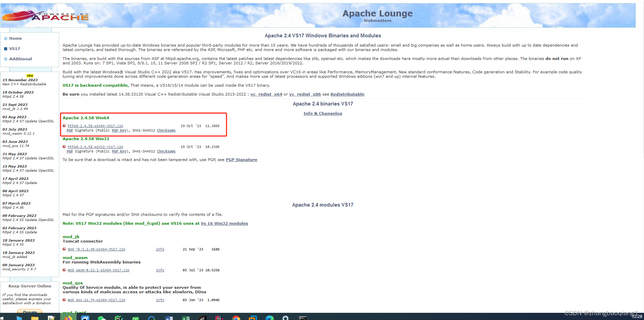Click the blue square bullet next to VS17
This screenshot has width=644, height=320.
pyautogui.click(x=5, y=49)
